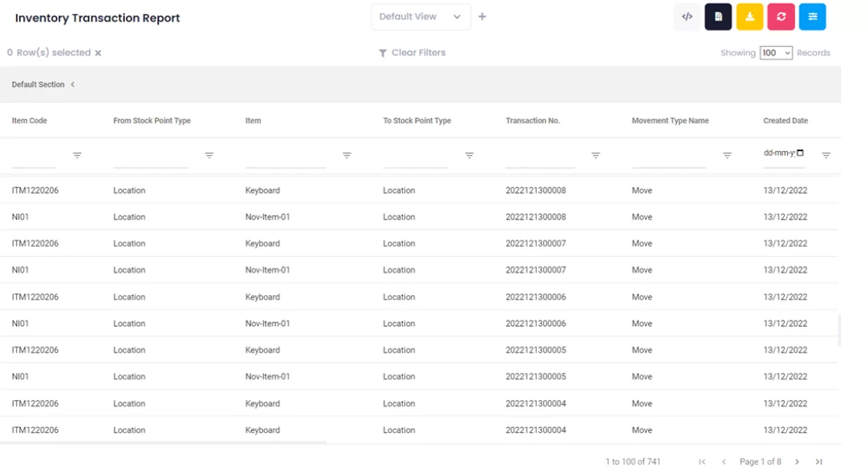Click the red refresh icon

(781, 17)
